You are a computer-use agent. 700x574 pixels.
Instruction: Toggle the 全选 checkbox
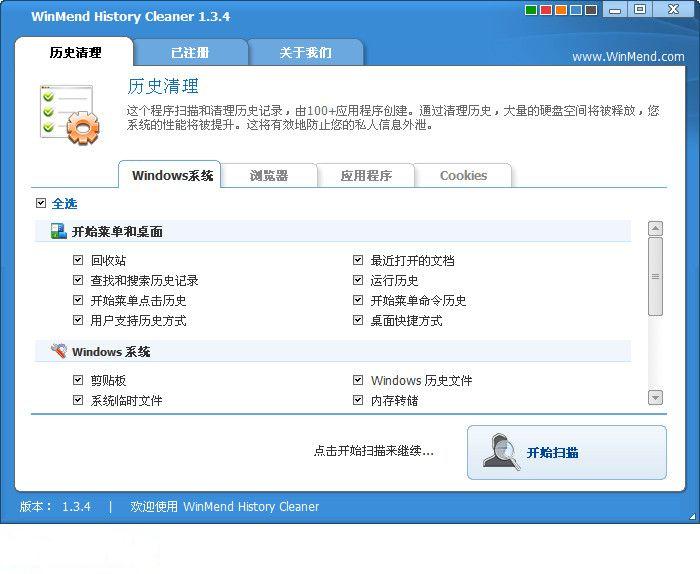coord(41,204)
